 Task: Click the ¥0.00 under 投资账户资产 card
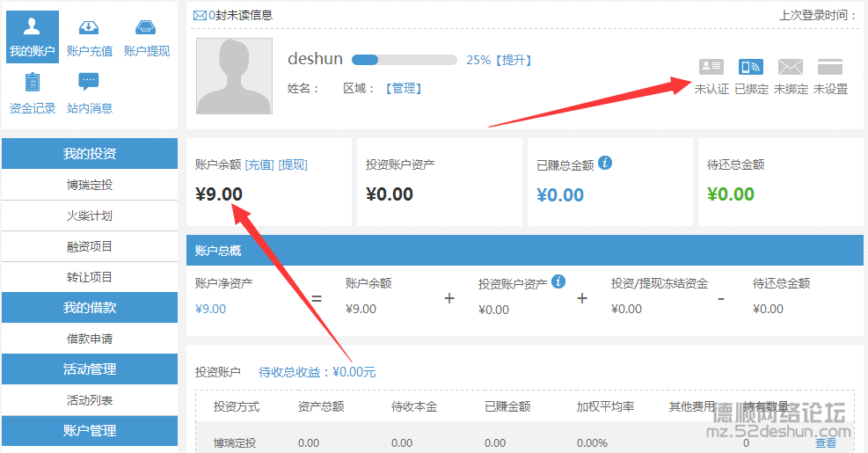390,194
